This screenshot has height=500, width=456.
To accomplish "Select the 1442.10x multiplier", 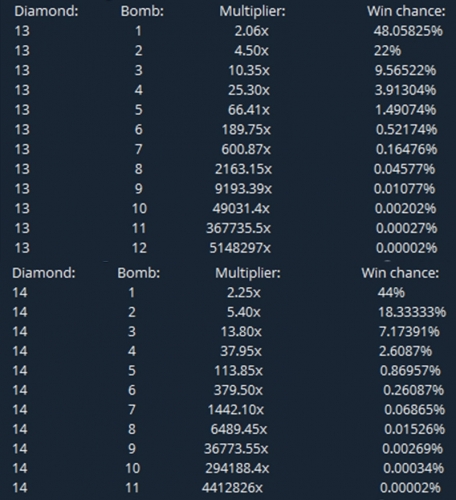I will [236, 410].
